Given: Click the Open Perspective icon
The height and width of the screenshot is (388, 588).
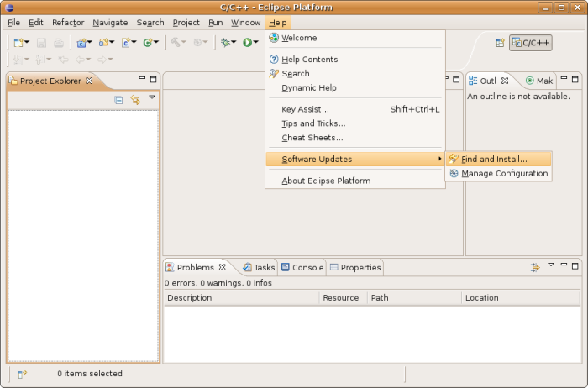Looking at the screenshot, I should 500,43.
